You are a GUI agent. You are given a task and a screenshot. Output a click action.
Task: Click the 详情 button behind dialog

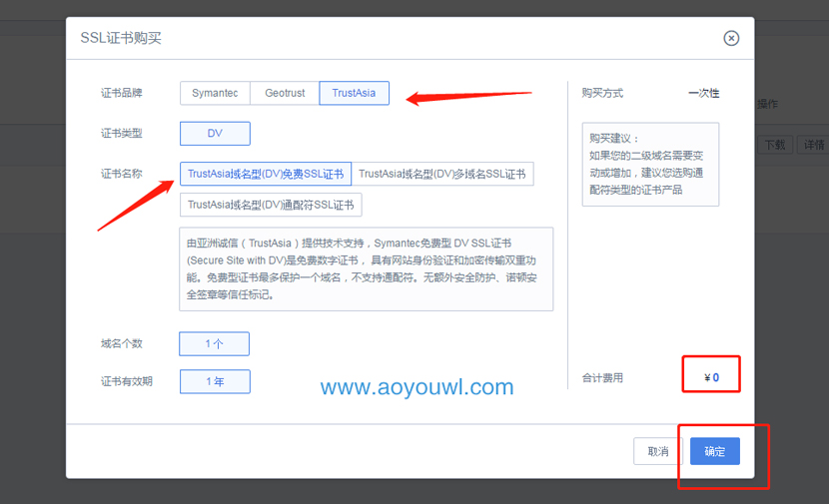(x=812, y=145)
